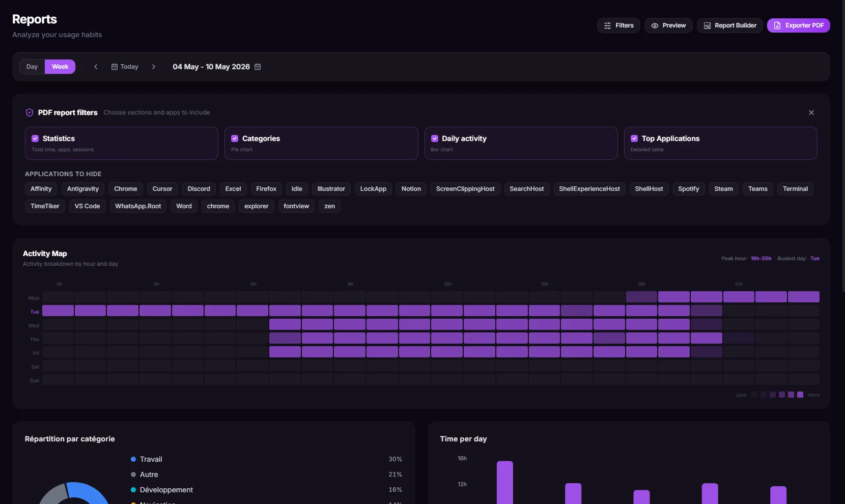Open the Filters panel
This screenshot has width=845, height=504.
pos(618,25)
